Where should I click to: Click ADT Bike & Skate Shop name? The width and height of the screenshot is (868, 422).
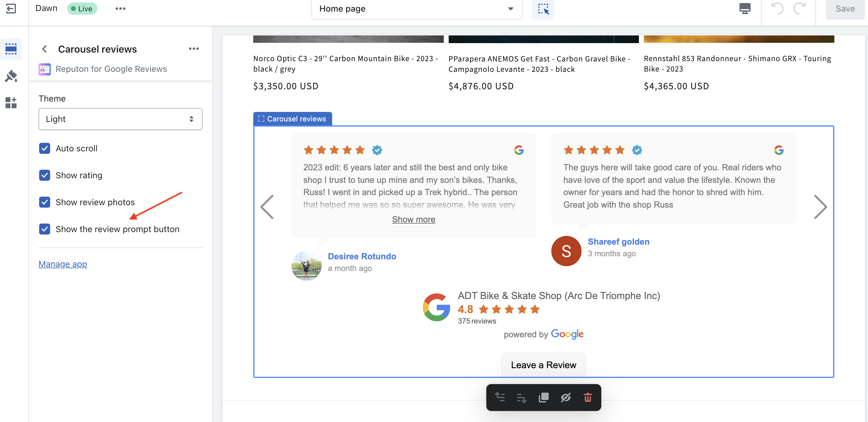tap(559, 296)
